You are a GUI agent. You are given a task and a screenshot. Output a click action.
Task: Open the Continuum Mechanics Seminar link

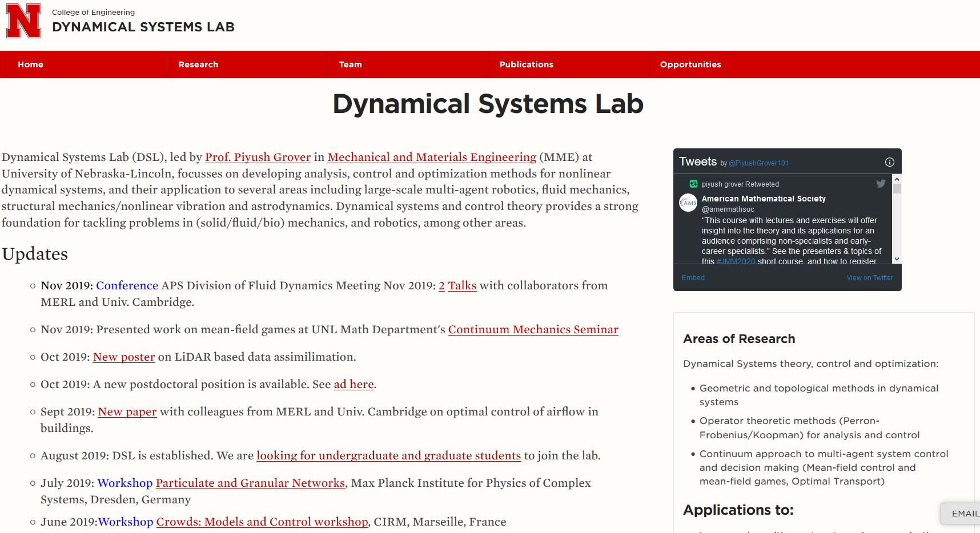pyautogui.click(x=533, y=329)
